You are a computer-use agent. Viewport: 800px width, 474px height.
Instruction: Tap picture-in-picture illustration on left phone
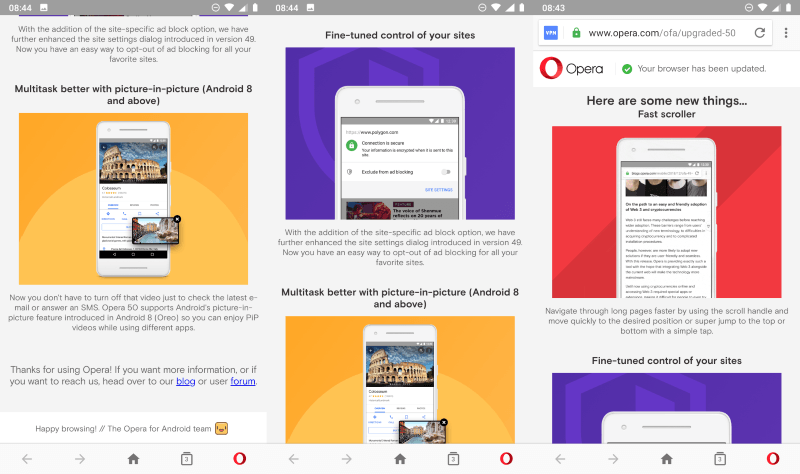tap(133, 198)
